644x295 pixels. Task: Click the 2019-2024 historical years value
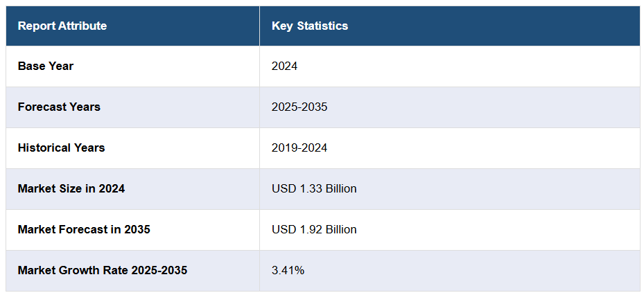coord(299,148)
